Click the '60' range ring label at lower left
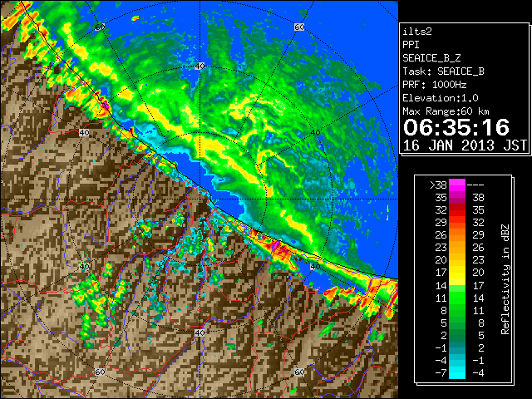Viewport: 532px width, 399px height. click(100, 372)
